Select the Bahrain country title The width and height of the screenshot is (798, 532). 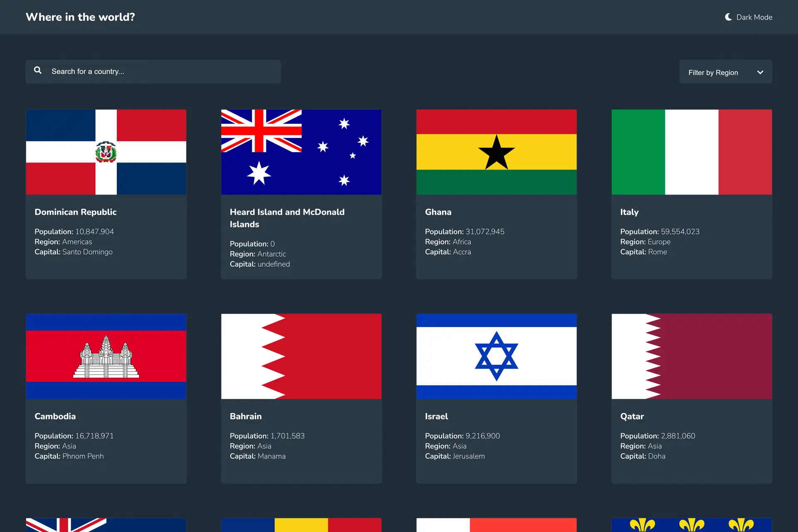[x=246, y=416]
